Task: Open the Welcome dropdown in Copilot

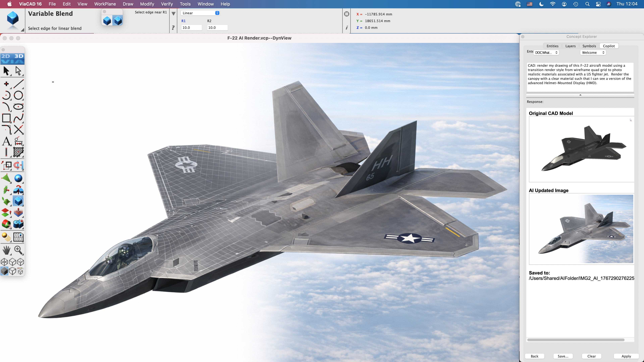Action: click(x=593, y=52)
